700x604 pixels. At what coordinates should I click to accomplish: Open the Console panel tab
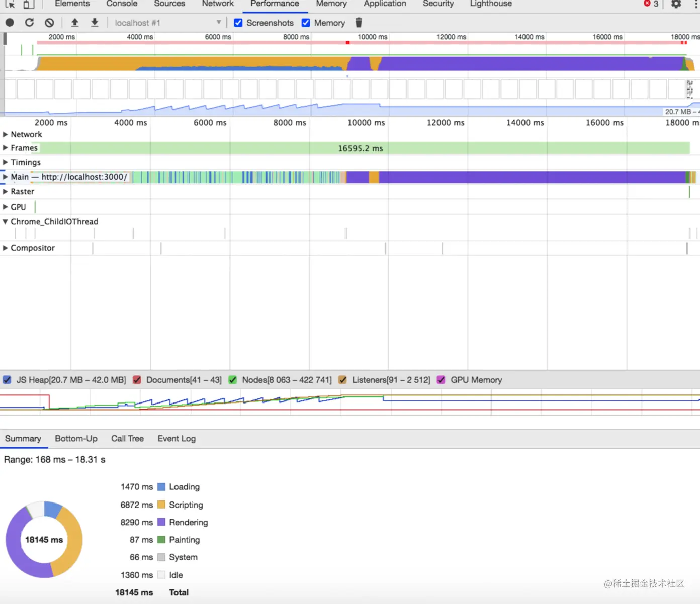click(122, 4)
